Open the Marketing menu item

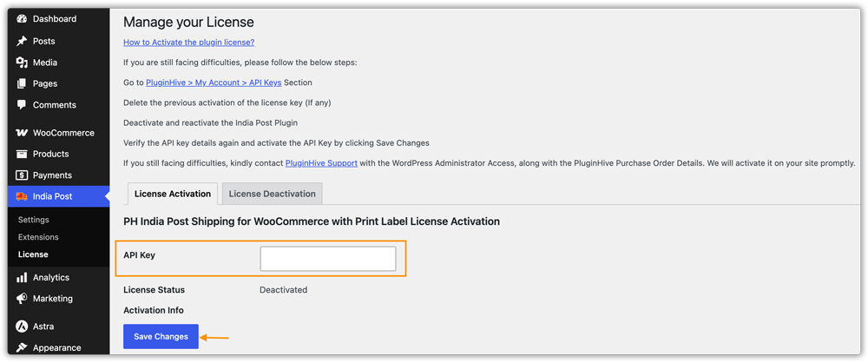pos(59,298)
